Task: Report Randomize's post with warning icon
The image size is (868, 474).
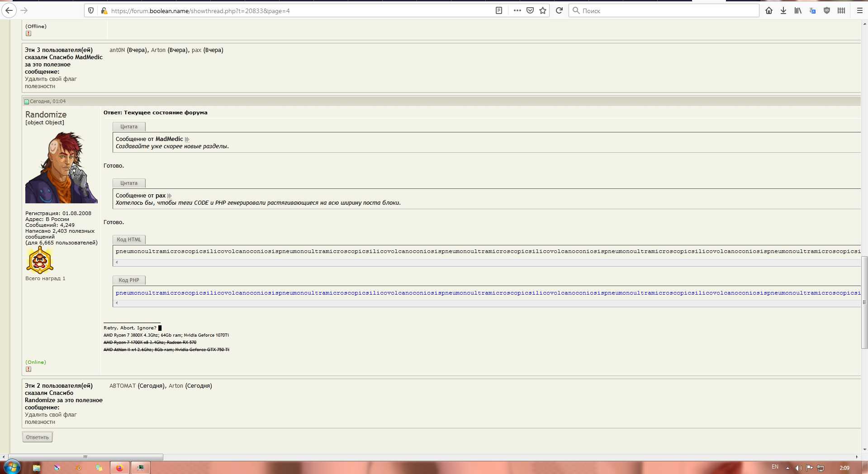Action: 28,369
